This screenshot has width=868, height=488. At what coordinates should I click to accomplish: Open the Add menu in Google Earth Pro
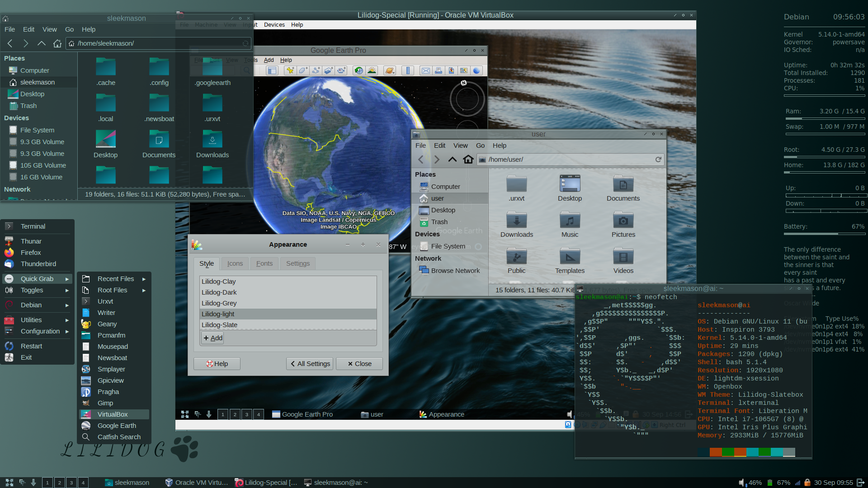tap(269, 60)
